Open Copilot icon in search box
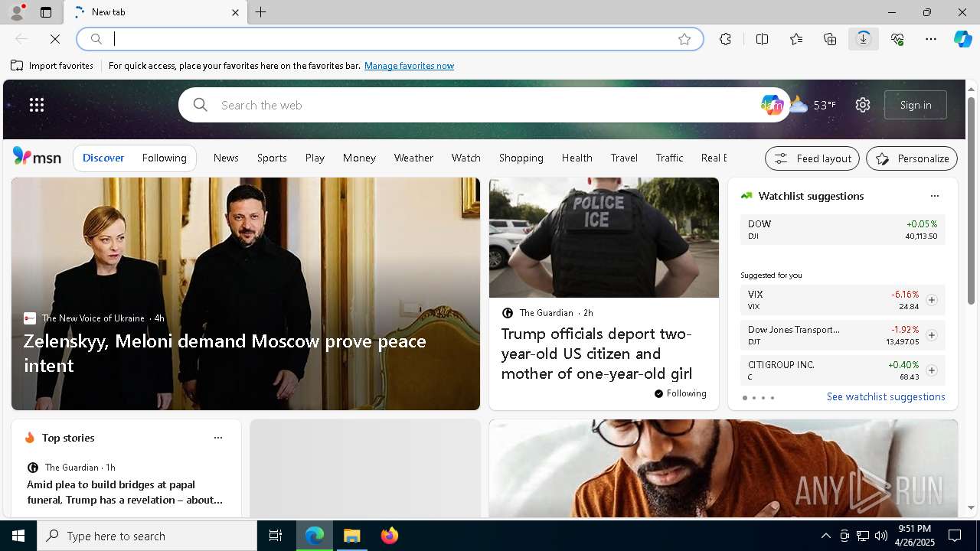The image size is (980, 551). pos(772,105)
